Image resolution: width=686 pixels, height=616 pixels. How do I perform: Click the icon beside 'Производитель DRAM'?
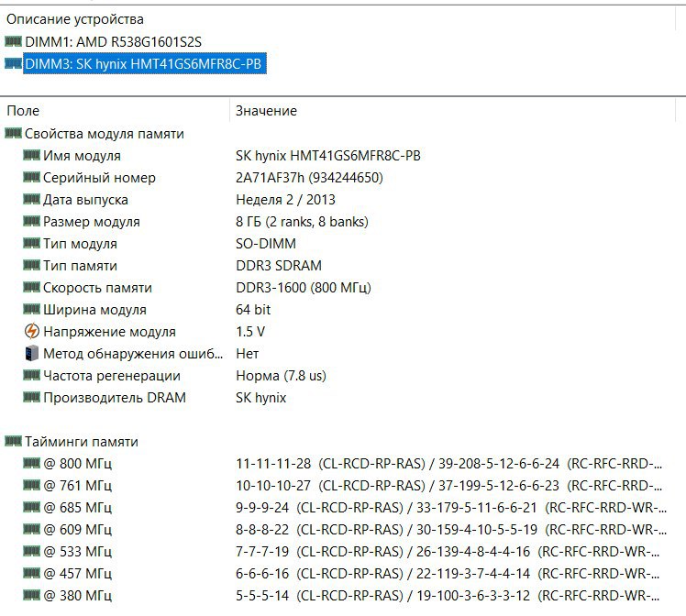point(31,397)
